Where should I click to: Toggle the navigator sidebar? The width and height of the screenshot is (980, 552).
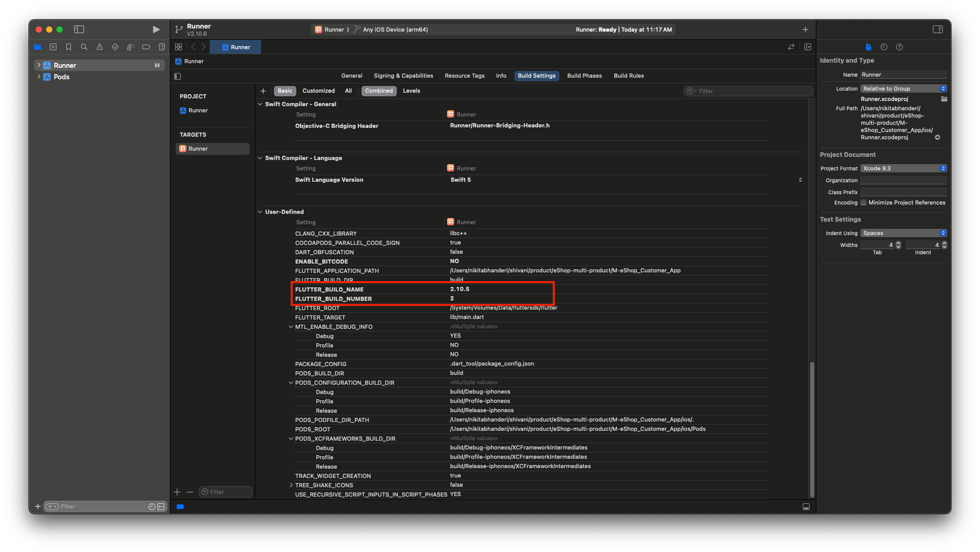coord(79,30)
